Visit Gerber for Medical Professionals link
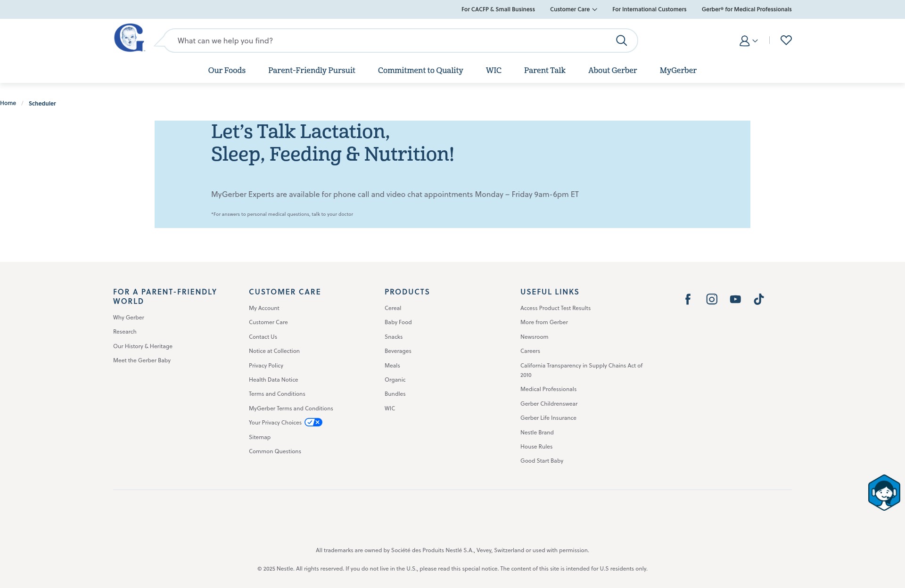The image size is (905, 588). (x=747, y=9)
